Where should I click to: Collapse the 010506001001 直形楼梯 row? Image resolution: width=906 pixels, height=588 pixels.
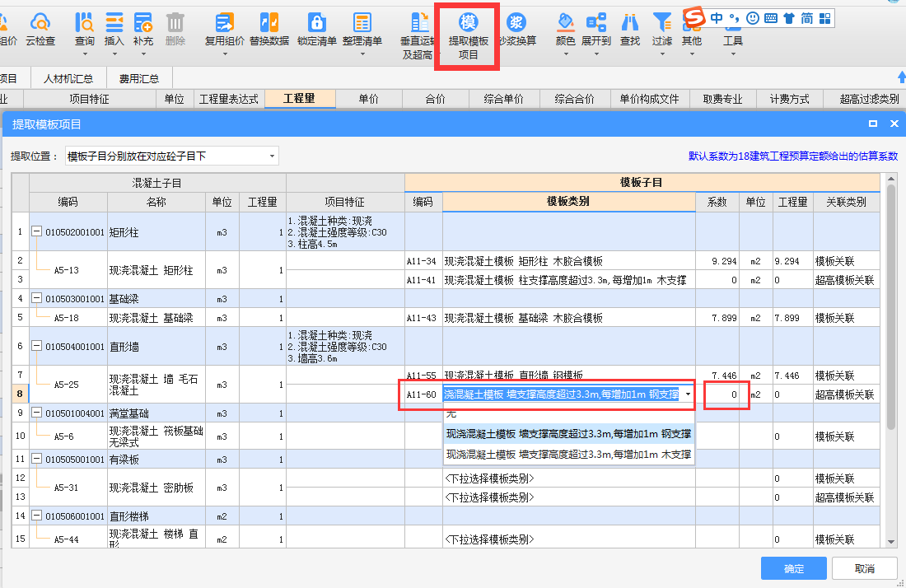[36, 516]
